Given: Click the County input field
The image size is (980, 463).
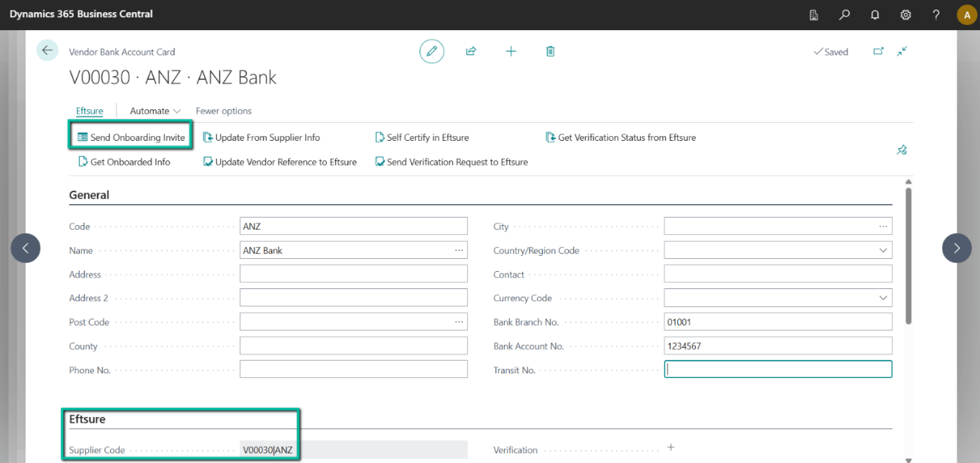Looking at the screenshot, I should [353, 346].
